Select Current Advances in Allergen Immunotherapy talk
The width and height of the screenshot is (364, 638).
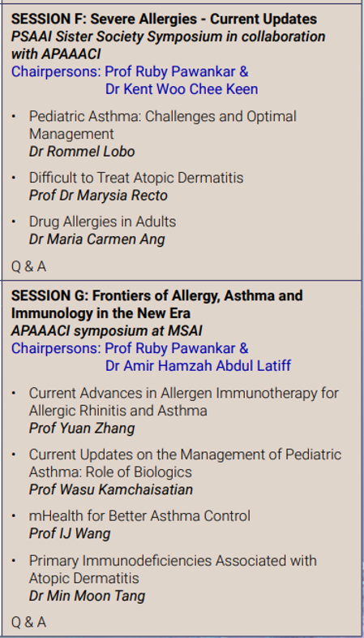(184, 402)
